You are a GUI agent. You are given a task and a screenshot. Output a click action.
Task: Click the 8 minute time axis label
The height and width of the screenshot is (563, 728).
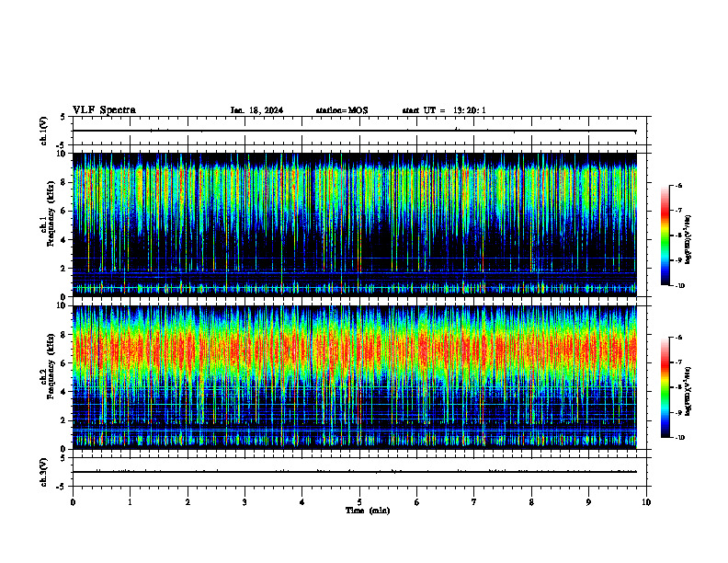pyautogui.click(x=531, y=502)
